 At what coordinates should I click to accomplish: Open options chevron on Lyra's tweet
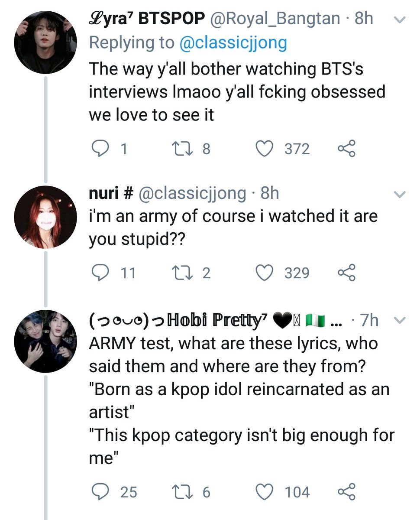(x=401, y=19)
